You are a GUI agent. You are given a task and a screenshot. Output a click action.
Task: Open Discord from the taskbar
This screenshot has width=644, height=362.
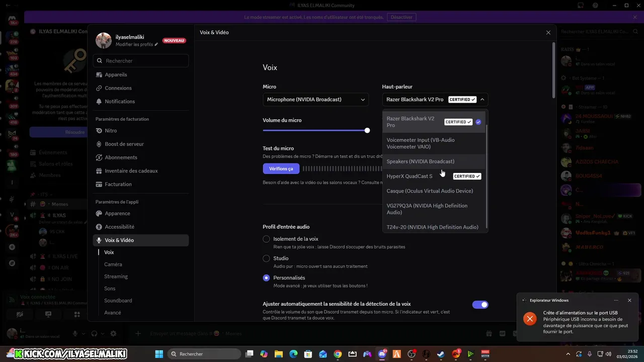pyautogui.click(x=382, y=354)
